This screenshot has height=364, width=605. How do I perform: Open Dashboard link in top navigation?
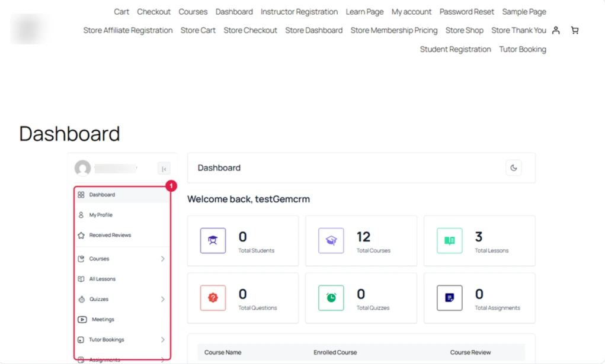tap(234, 12)
